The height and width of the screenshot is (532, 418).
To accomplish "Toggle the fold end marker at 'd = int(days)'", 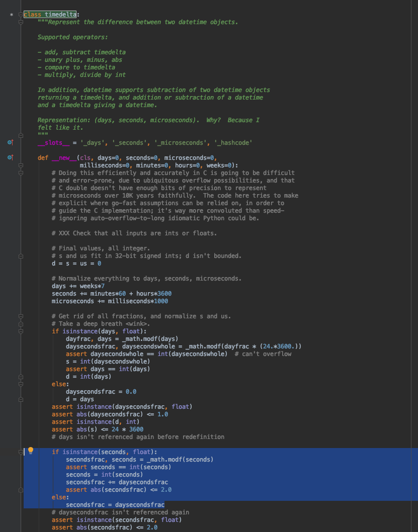I will (x=21, y=377).
